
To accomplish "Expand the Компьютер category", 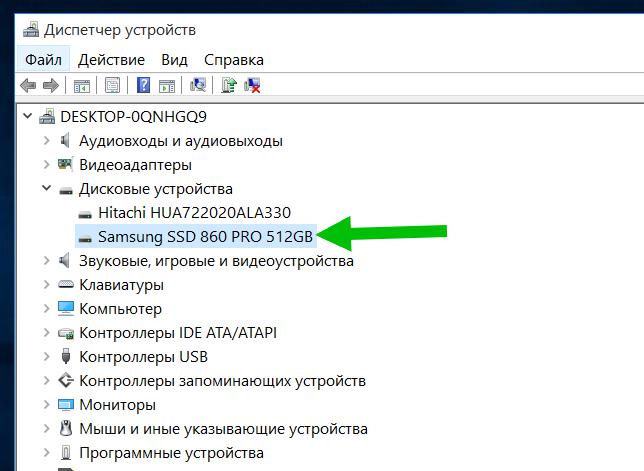I will pos(46,308).
